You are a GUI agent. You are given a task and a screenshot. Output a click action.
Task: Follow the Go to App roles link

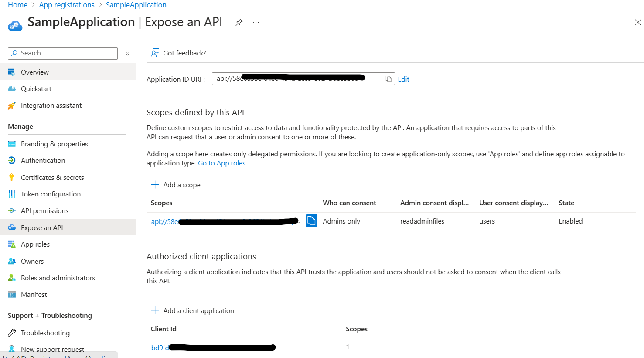(222, 163)
